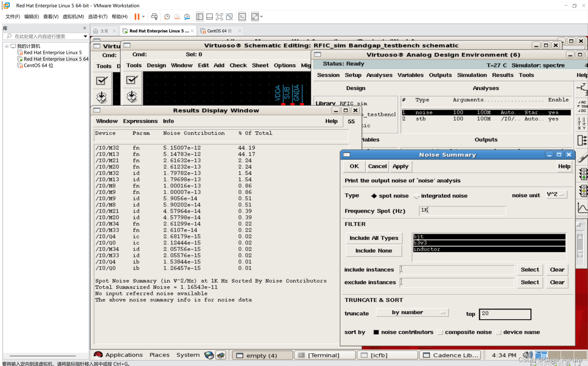
Task: Open Expressions menu in Results Display Window
Action: 140,121
